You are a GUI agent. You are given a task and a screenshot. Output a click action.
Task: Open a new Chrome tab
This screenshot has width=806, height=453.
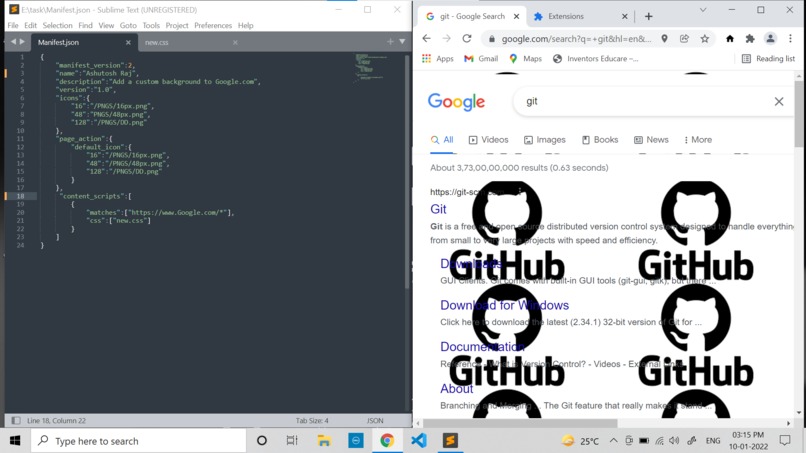tap(649, 16)
